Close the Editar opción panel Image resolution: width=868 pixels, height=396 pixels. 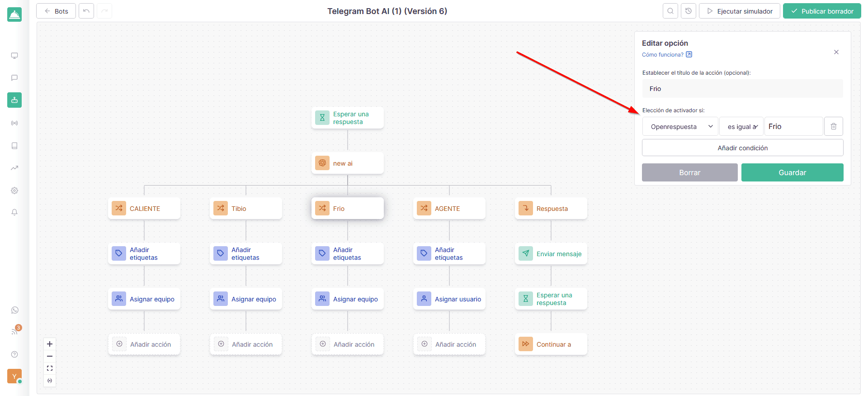coord(836,52)
